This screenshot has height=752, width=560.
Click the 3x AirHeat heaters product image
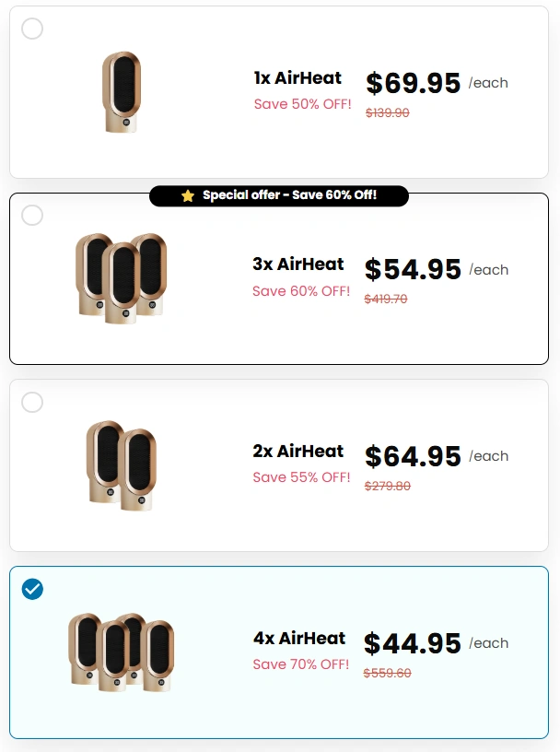point(121,279)
